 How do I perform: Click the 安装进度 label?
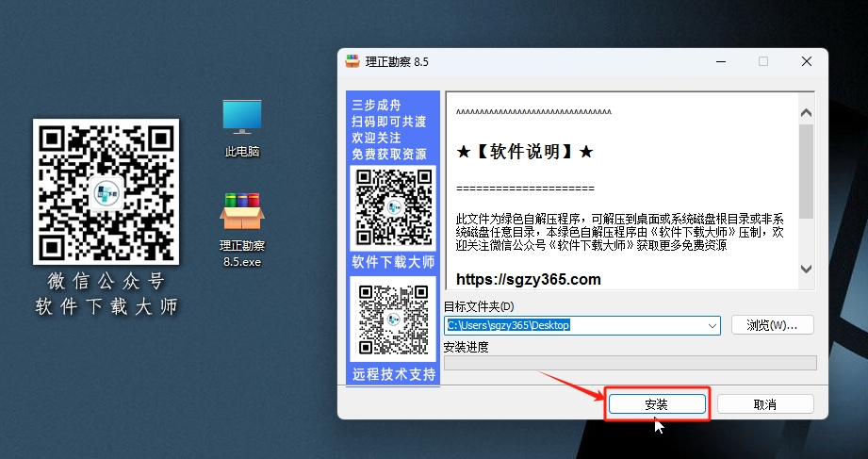coord(467,347)
